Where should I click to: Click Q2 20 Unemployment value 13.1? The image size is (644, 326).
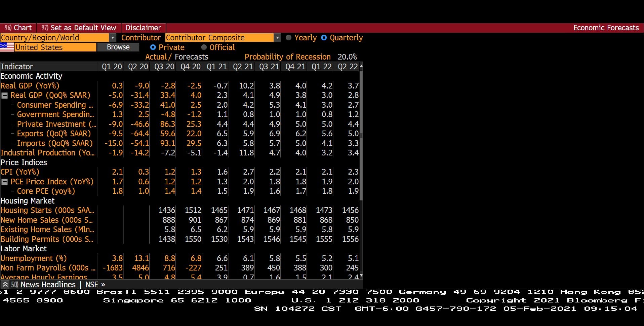click(142, 258)
